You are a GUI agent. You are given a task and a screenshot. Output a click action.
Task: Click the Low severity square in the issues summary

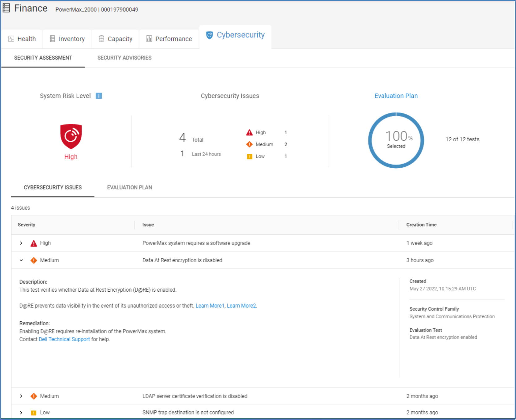[x=249, y=156]
